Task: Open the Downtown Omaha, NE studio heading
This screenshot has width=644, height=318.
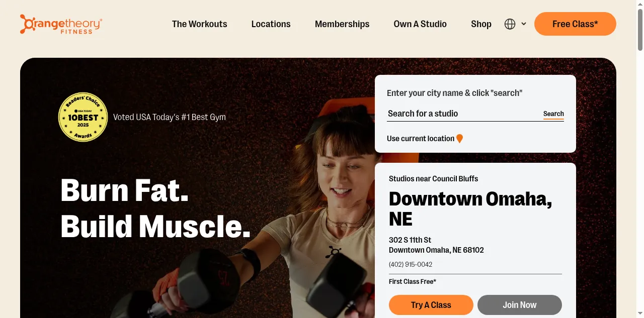Action: (470, 209)
